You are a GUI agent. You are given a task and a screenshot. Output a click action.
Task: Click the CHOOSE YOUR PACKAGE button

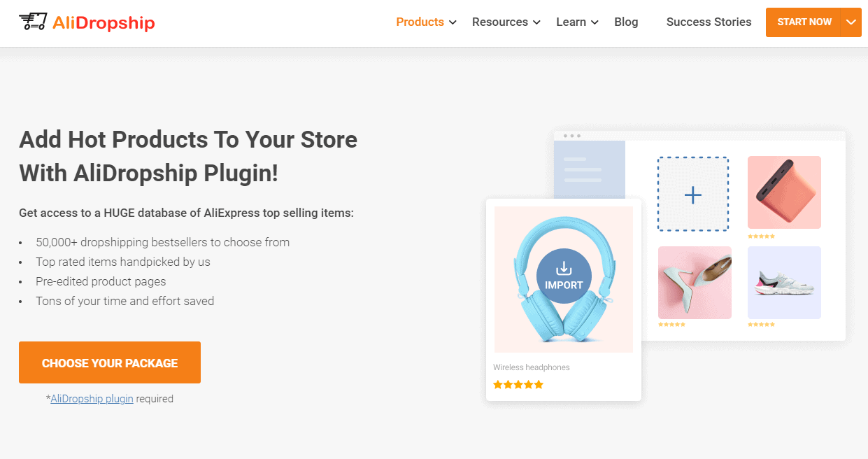[x=110, y=362]
